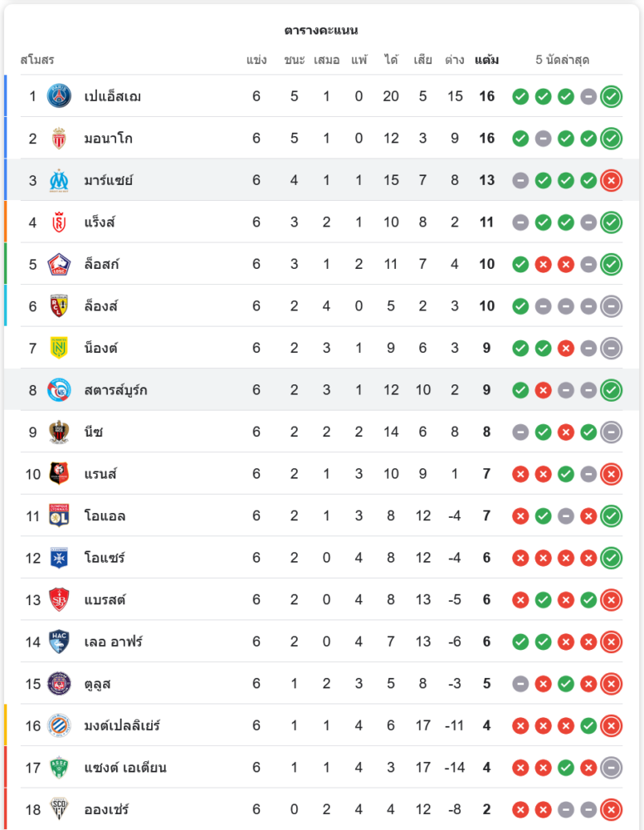Viewport: 644px width, 830px height.
Task: Click the PSG club crest icon
Action: coord(59,96)
